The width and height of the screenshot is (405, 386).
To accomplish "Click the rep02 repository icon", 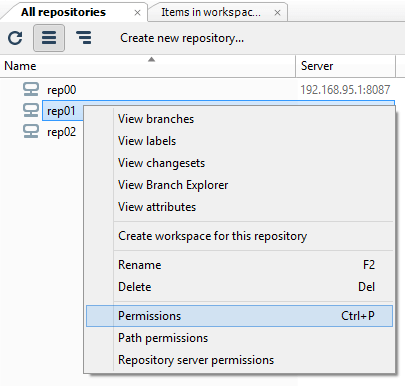I will coord(31,132).
